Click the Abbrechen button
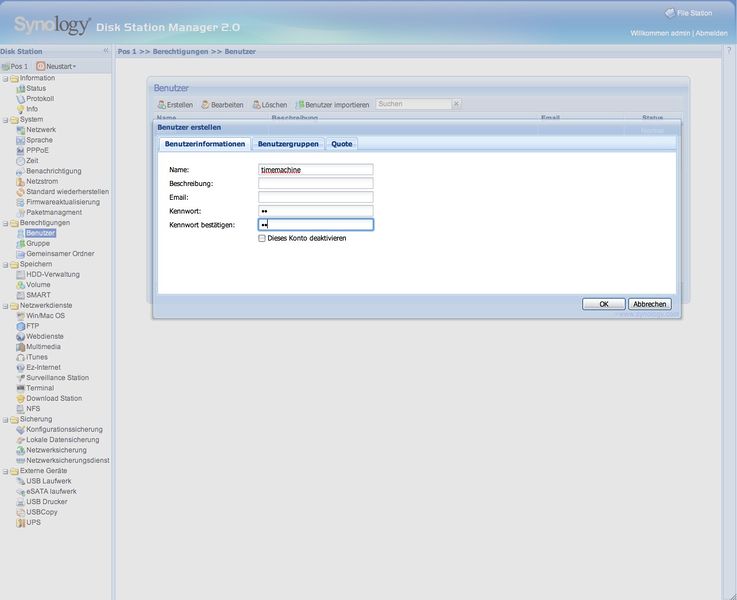The width and height of the screenshot is (737, 600). pyautogui.click(x=650, y=304)
